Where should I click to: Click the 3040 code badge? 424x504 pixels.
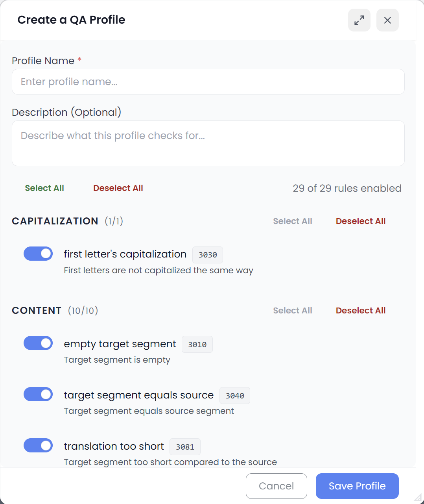234,395
